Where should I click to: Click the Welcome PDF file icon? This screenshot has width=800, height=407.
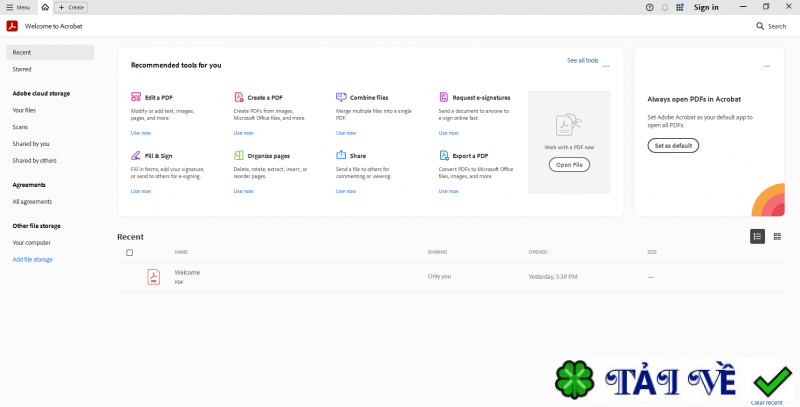(x=154, y=277)
